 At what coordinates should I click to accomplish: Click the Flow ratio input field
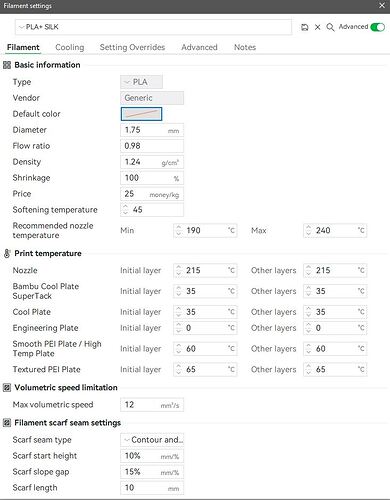(152, 146)
